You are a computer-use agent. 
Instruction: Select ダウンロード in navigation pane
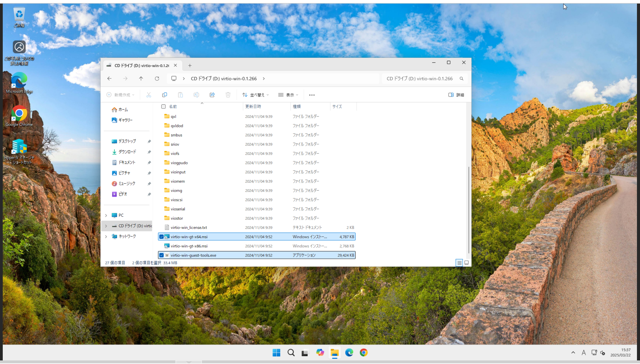[127, 152]
